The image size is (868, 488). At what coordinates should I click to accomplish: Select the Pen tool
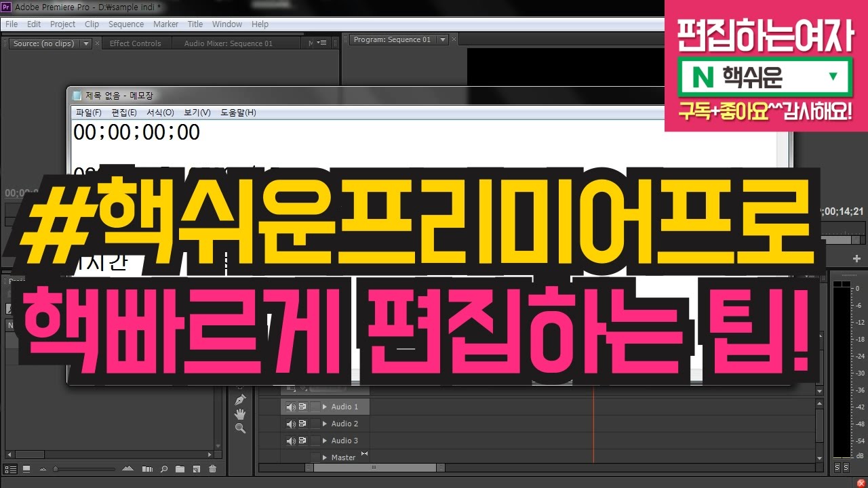click(x=240, y=400)
